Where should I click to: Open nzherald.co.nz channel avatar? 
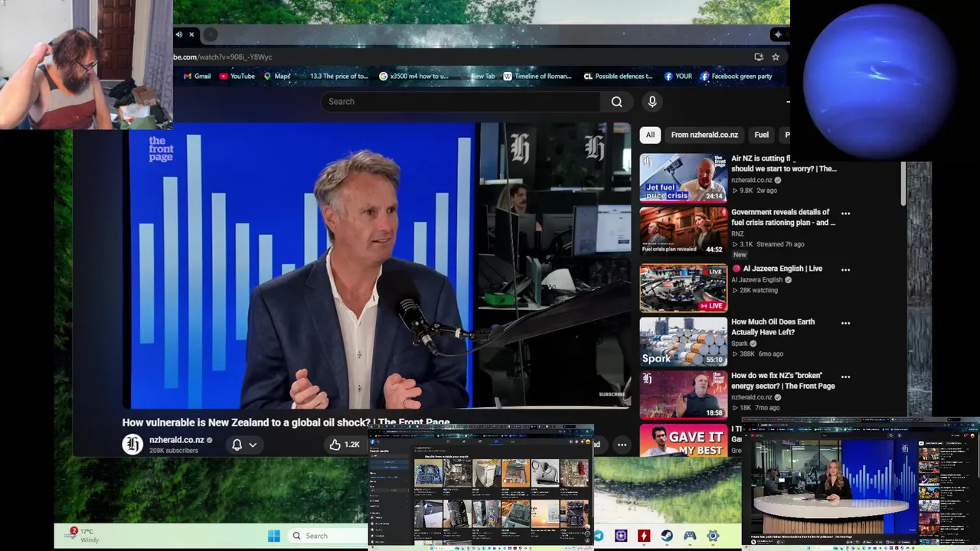click(132, 445)
